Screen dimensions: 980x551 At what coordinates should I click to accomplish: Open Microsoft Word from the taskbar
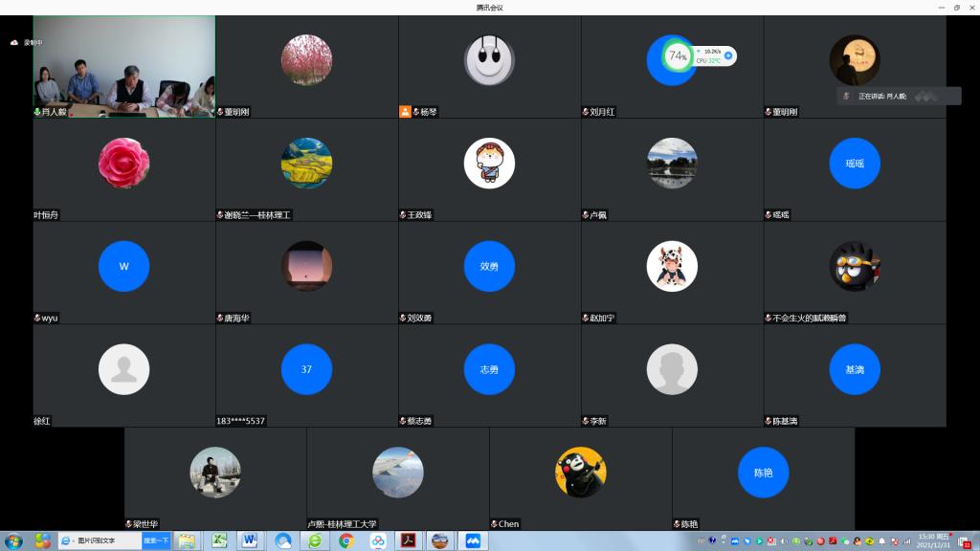[250, 540]
